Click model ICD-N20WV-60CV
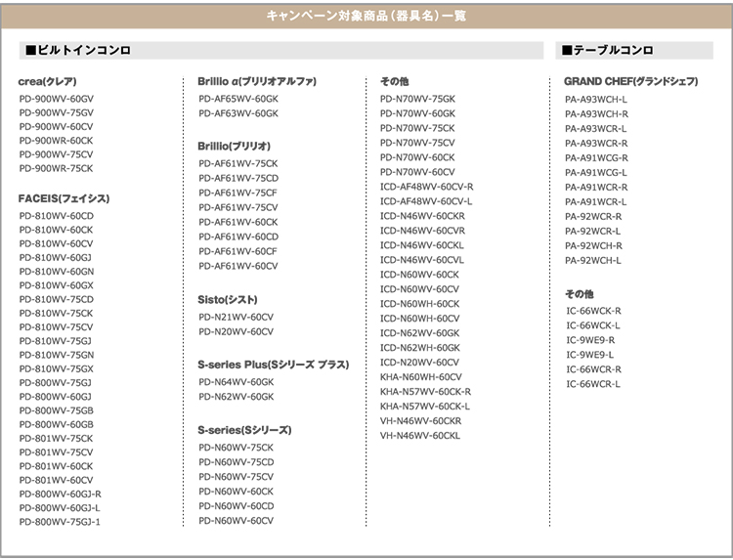 (x=420, y=363)
